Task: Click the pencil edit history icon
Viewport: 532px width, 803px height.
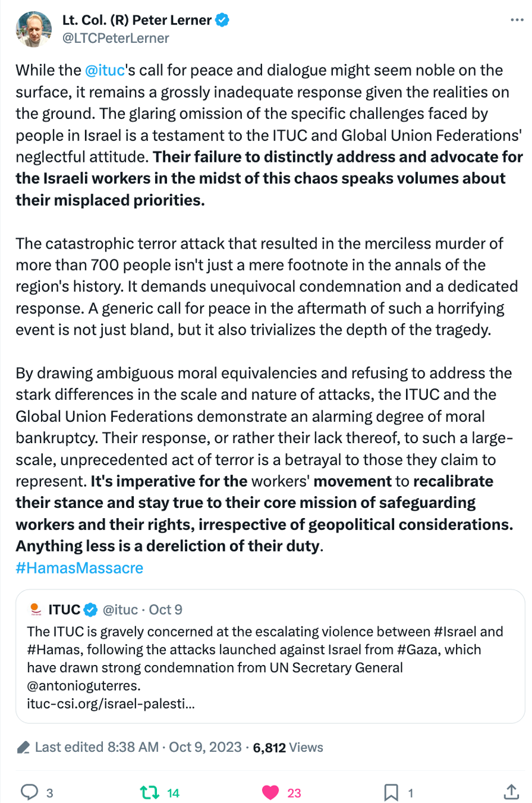Action: 24,747
